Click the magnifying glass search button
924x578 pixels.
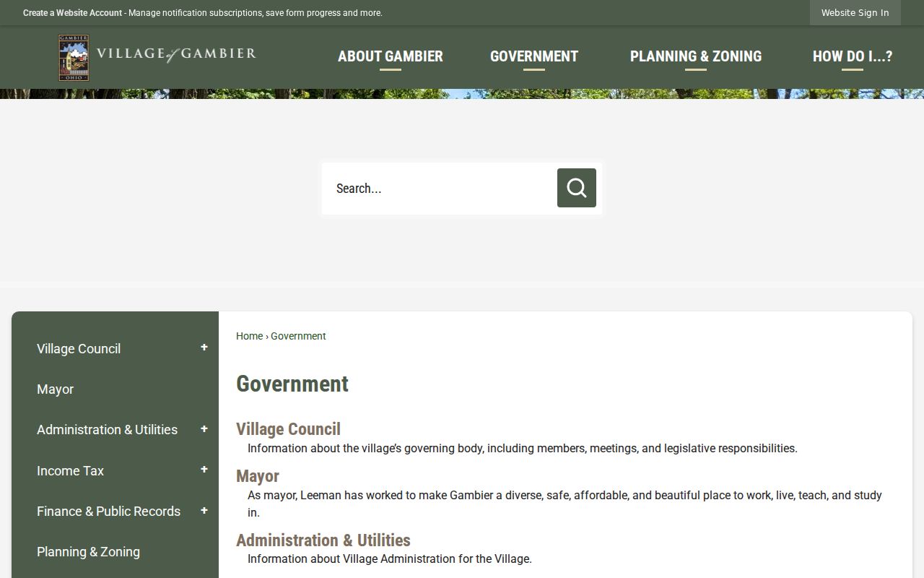pyautogui.click(x=577, y=188)
